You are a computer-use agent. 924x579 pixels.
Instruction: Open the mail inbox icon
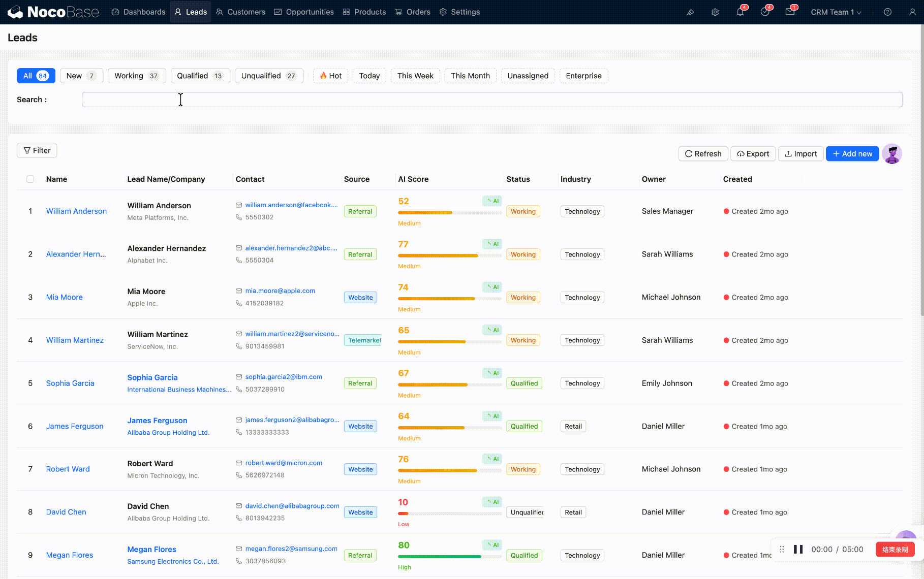point(790,12)
